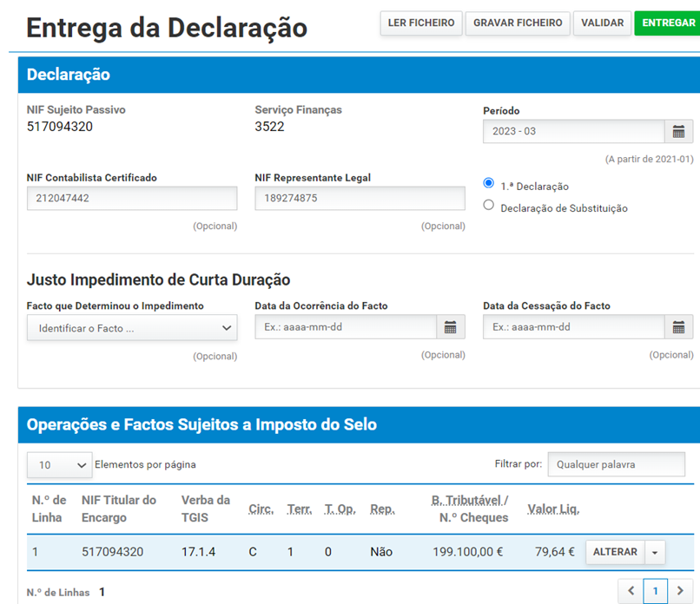Open calendar for Data da Cessação do Facto
Image resolution: width=700 pixels, height=604 pixels.
[679, 327]
